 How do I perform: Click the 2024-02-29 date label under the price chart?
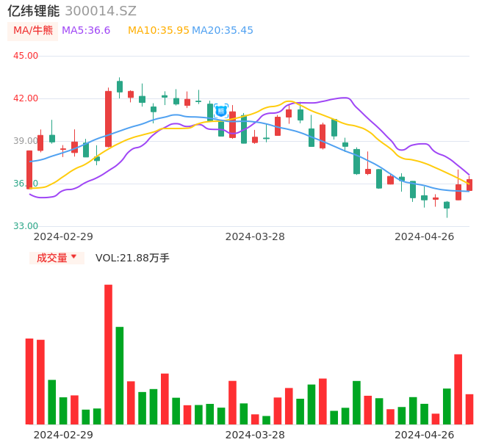tap(63, 236)
